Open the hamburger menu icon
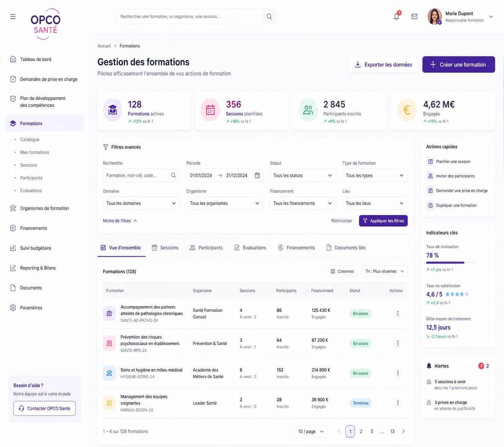 click(13, 17)
